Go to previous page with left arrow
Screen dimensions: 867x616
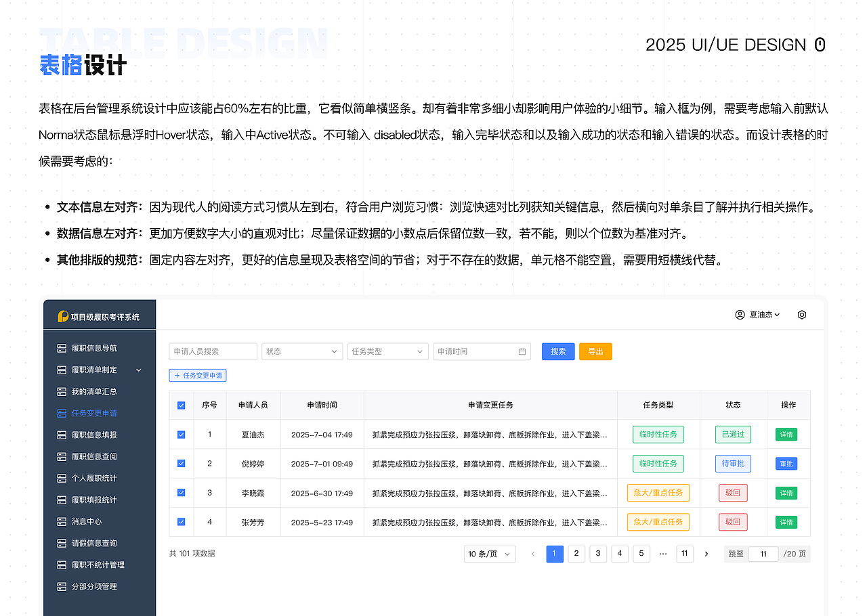coord(533,554)
